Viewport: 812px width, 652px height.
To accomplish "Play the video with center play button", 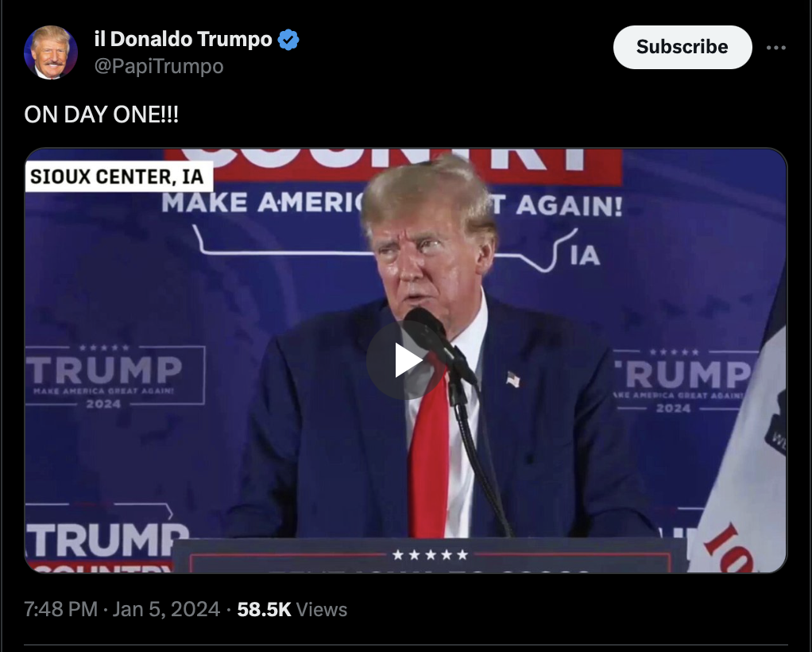I will (x=407, y=360).
